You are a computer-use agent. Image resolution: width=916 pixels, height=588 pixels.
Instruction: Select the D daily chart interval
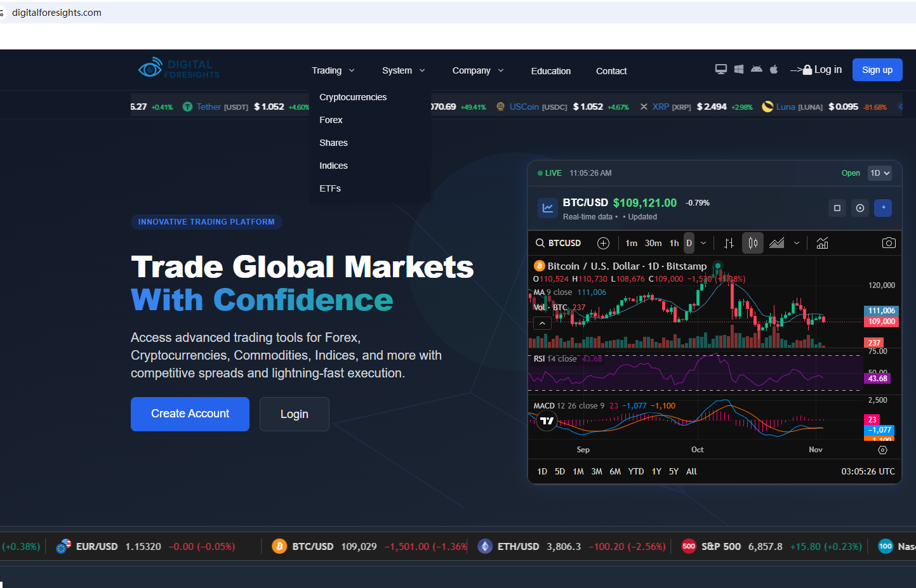coord(689,243)
